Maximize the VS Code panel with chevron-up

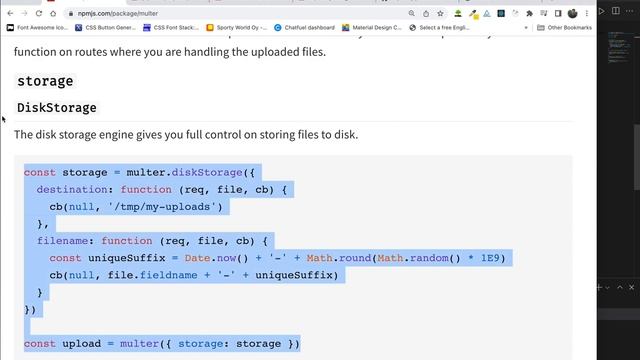(x=620, y=288)
